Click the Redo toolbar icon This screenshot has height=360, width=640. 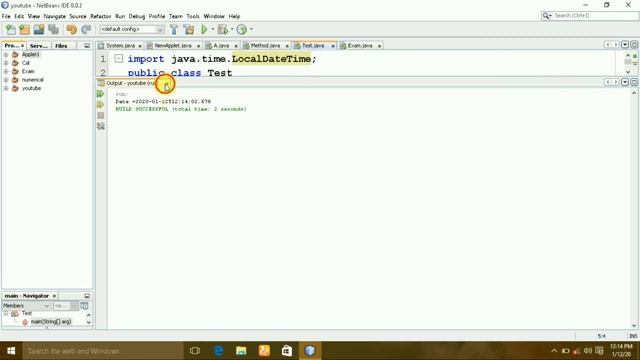[x=86, y=29]
